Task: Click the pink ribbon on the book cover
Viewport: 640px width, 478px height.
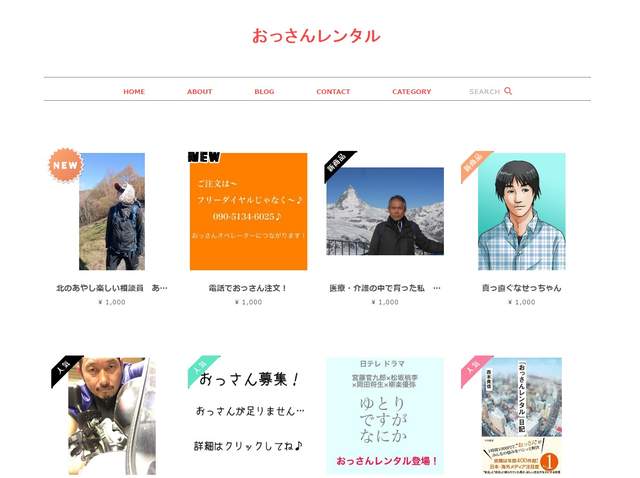Action: point(474,370)
